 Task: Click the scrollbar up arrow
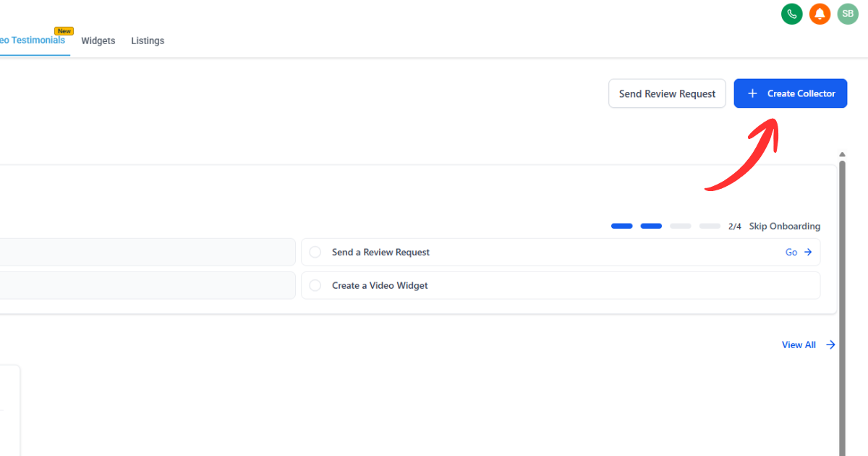point(842,154)
